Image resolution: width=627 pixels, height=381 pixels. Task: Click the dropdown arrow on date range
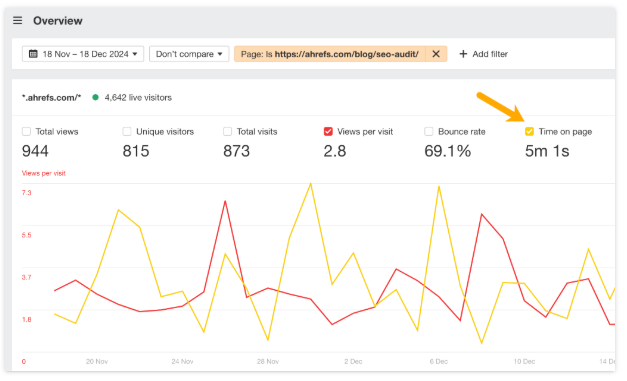point(135,54)
